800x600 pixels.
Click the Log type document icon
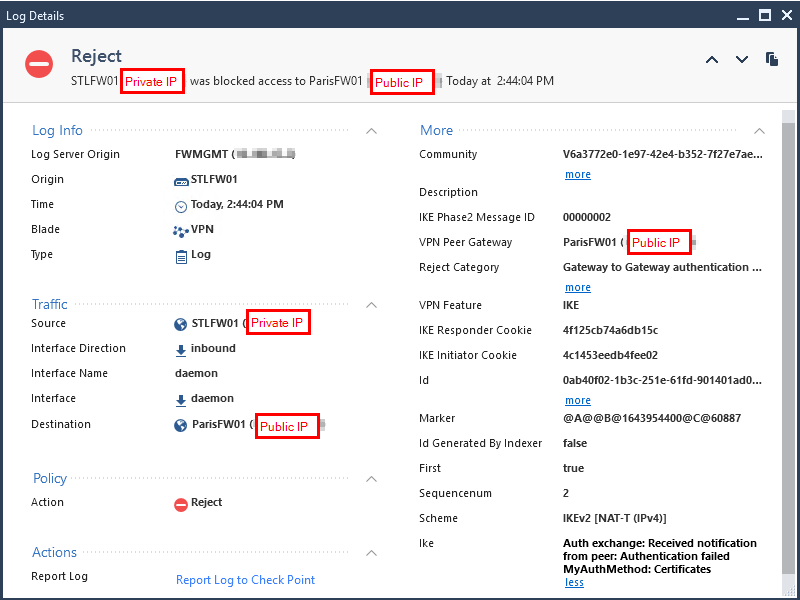click(x=181, y=256)
